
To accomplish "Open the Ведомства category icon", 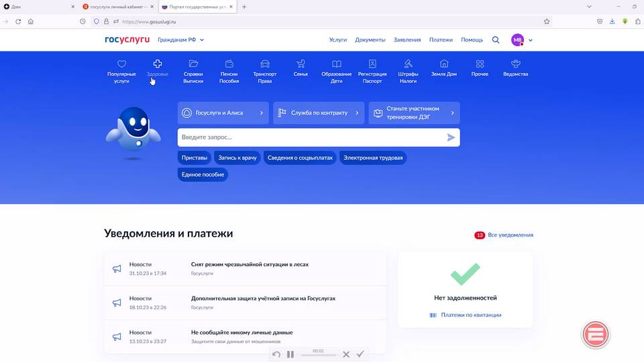I will pyautogui.click(x=515, y=64).
